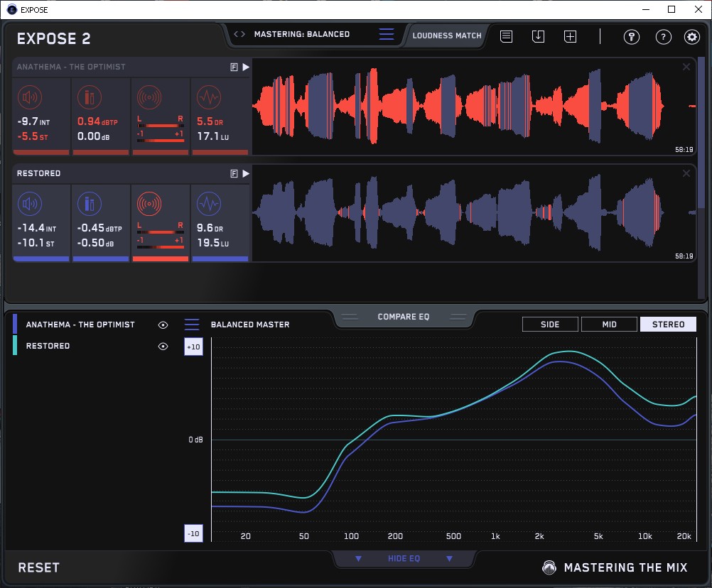The image size is (712, 588).
Task: Open the Mastering: Balanced preset selector
Action: coord(301,34)
